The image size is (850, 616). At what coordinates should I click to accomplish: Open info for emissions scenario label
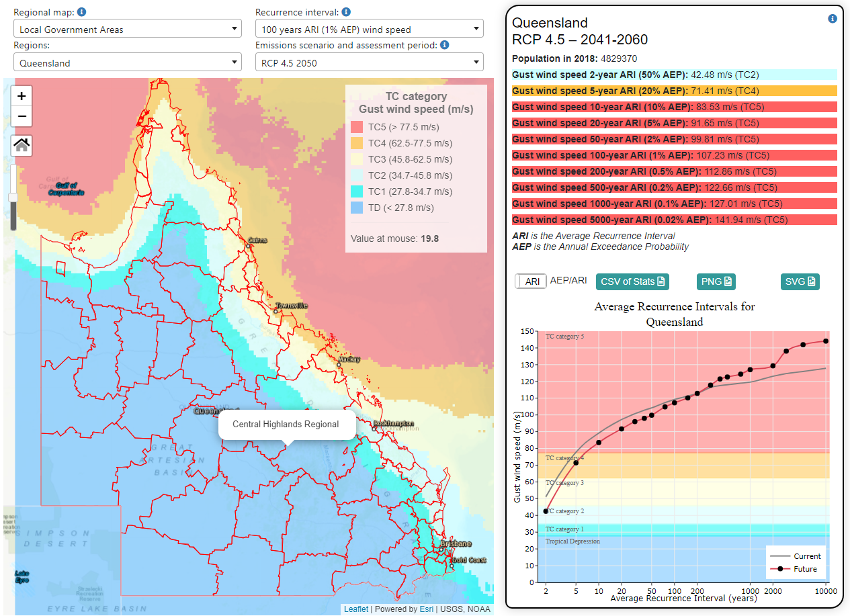pos(444,45)
